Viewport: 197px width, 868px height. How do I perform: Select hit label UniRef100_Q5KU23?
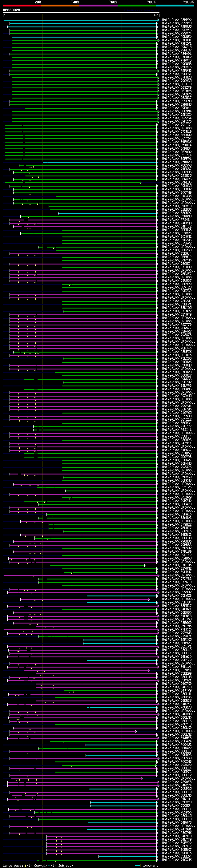click(177, 162)
